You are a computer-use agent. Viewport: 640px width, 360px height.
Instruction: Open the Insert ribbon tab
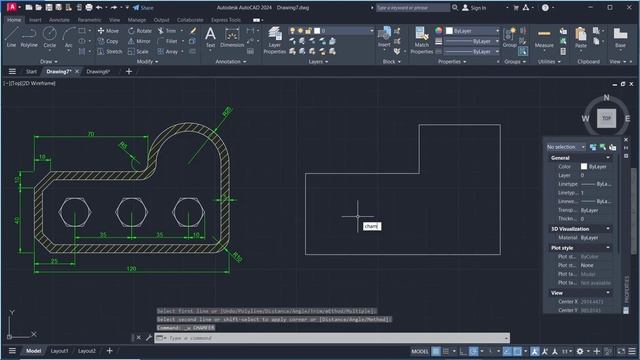[x=35, y=20]
